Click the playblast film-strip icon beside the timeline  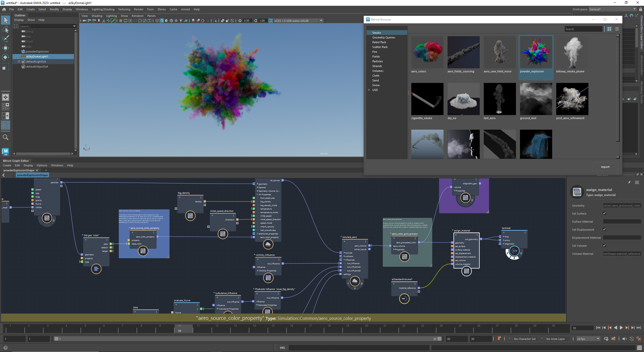point(613,339)
